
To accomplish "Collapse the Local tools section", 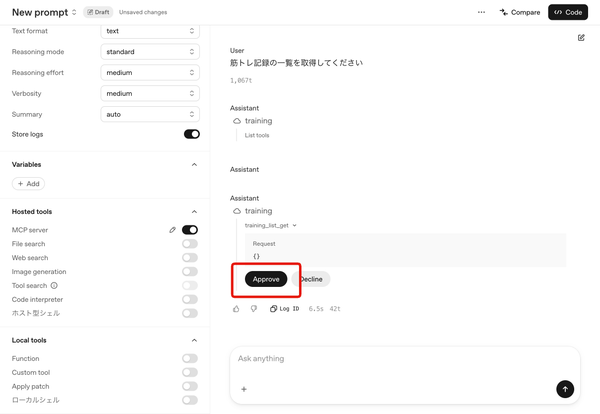I will pyautogui.click(x=194, y=340).
